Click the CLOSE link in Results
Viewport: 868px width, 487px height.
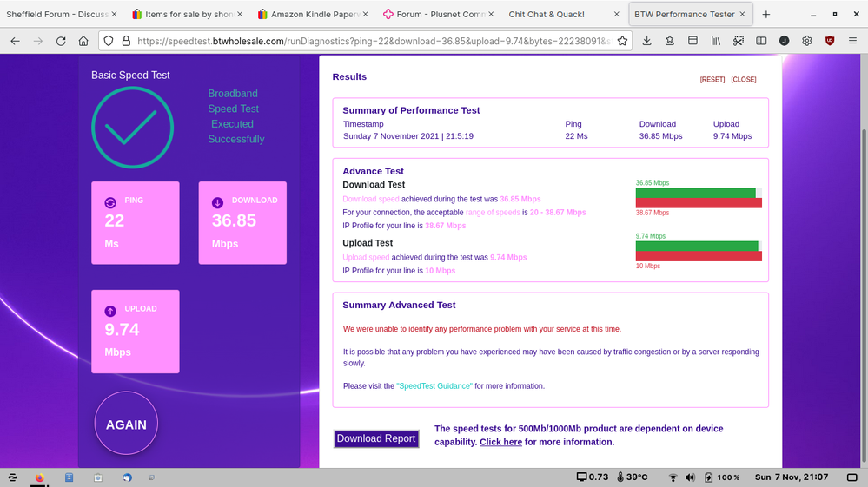pyautogui.click(x=744, y=80)
